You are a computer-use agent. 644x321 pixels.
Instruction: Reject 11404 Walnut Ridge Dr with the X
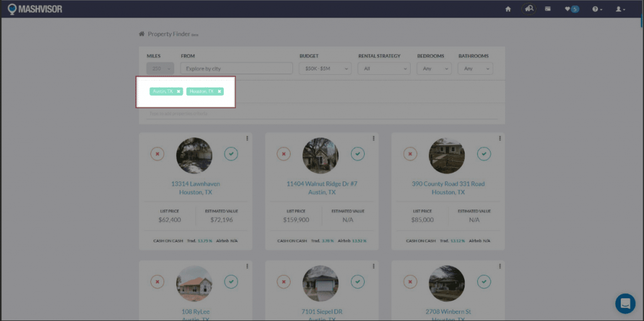pyautogui.click(x=284, y=154)
